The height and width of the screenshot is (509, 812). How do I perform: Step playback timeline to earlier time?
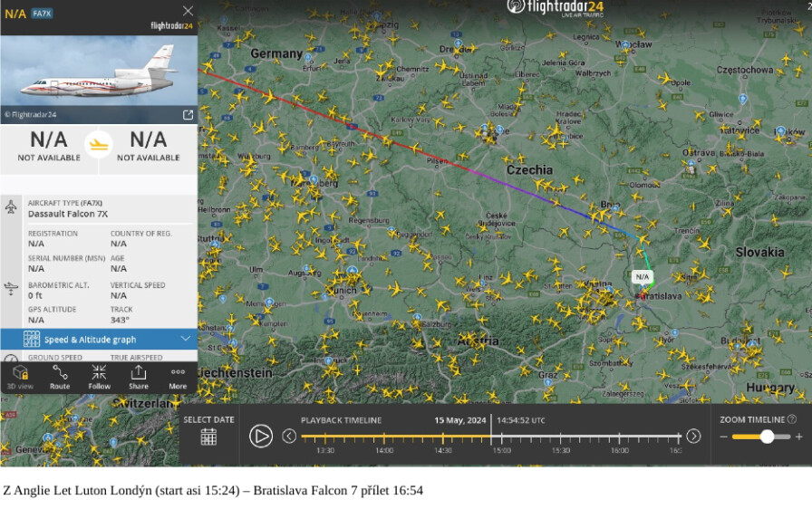(x=289, y=437)
